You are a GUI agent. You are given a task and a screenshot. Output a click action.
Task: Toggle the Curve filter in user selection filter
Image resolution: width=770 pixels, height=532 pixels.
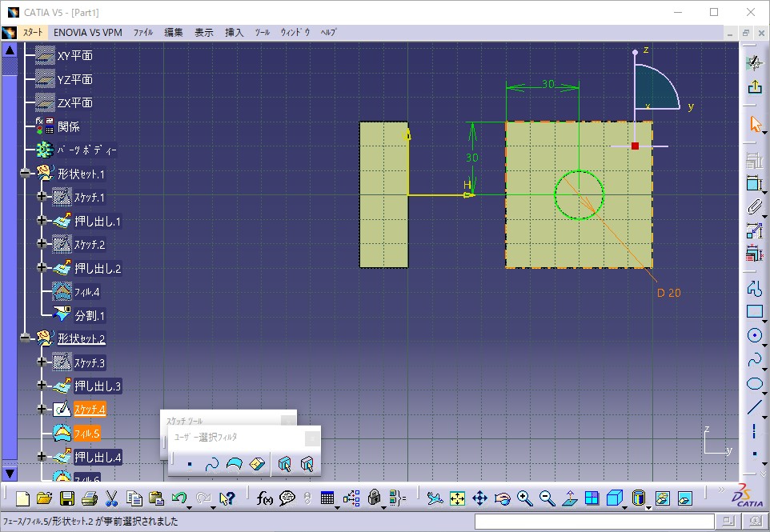(212, 464)
